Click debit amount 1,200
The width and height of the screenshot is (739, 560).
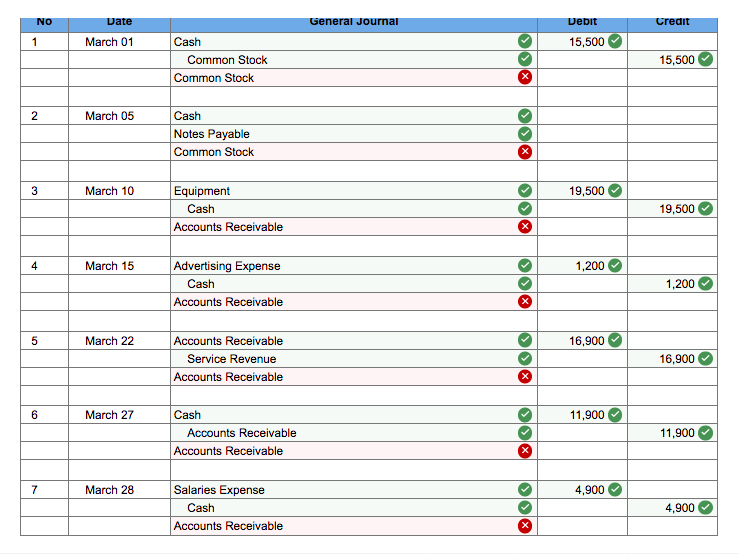pyautogui.click(x=590, y=266)
